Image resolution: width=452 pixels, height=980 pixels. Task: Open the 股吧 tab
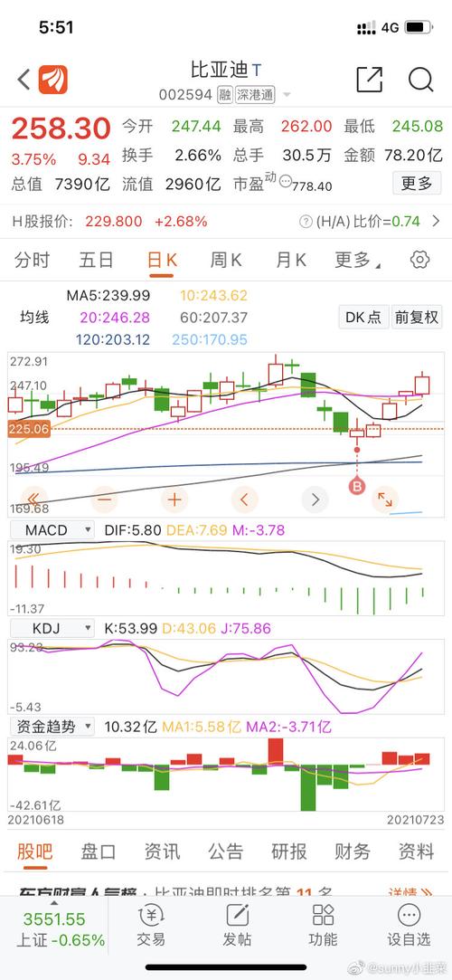coord(34,851)
